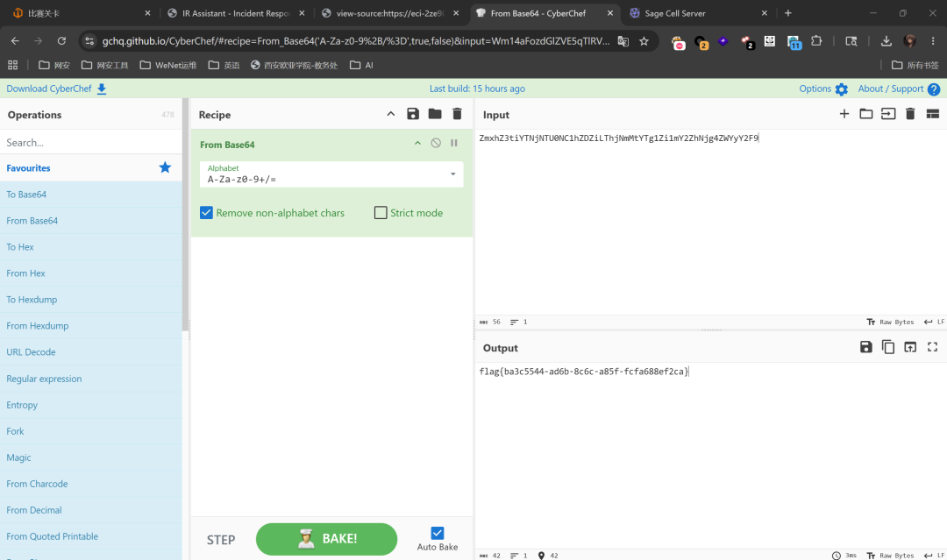The width and height of the screenshot is (947, 560).
Task: Select the Entropy operation
Action: [x=90, y=405]
